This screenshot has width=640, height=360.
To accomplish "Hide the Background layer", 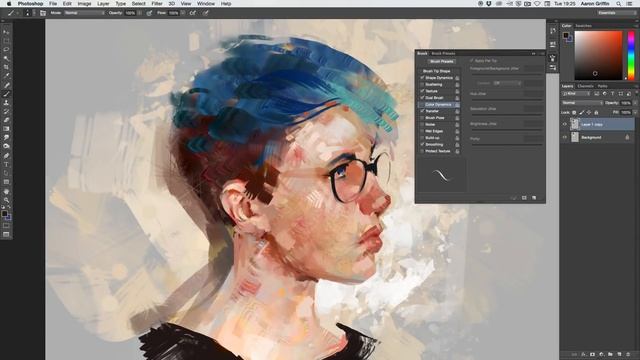I will pyautogui.click(x=565, y=138).
